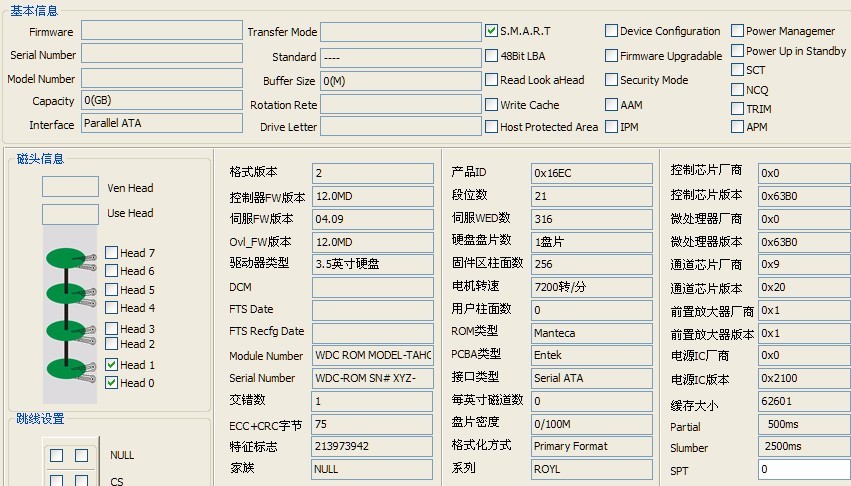Select the 电机转速 field

[592, 287]
